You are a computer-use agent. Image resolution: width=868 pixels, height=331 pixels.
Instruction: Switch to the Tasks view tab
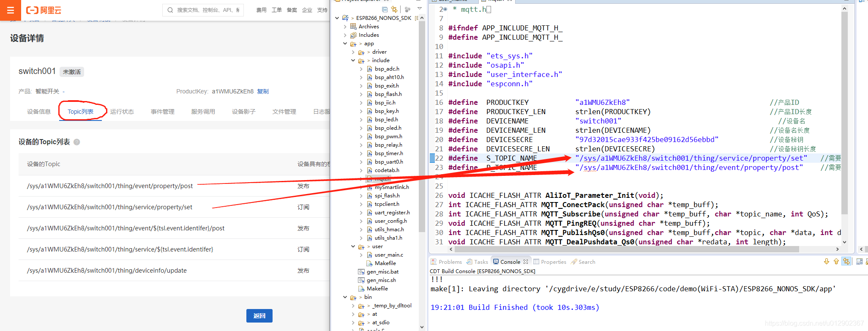point(478,262)
